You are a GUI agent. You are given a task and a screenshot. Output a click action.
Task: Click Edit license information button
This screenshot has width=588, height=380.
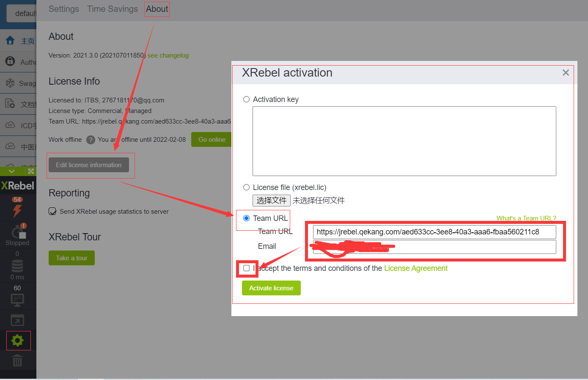89,165
